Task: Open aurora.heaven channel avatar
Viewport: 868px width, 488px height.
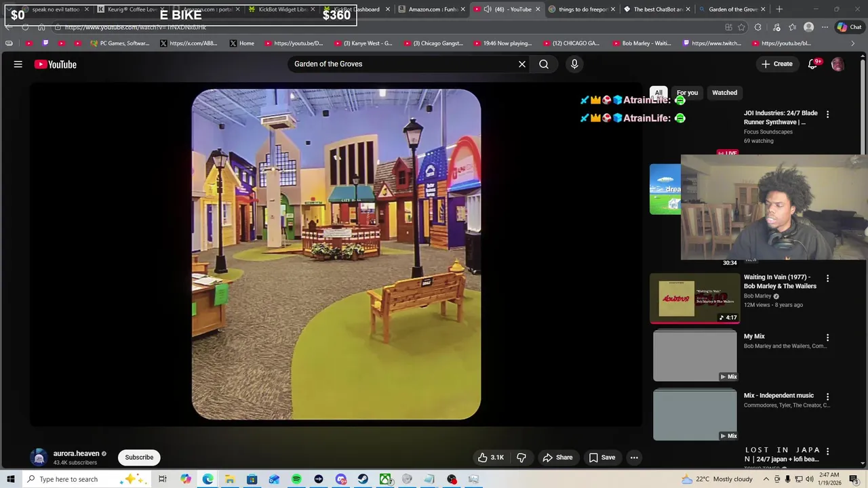Action: click(x=39, y=457)
